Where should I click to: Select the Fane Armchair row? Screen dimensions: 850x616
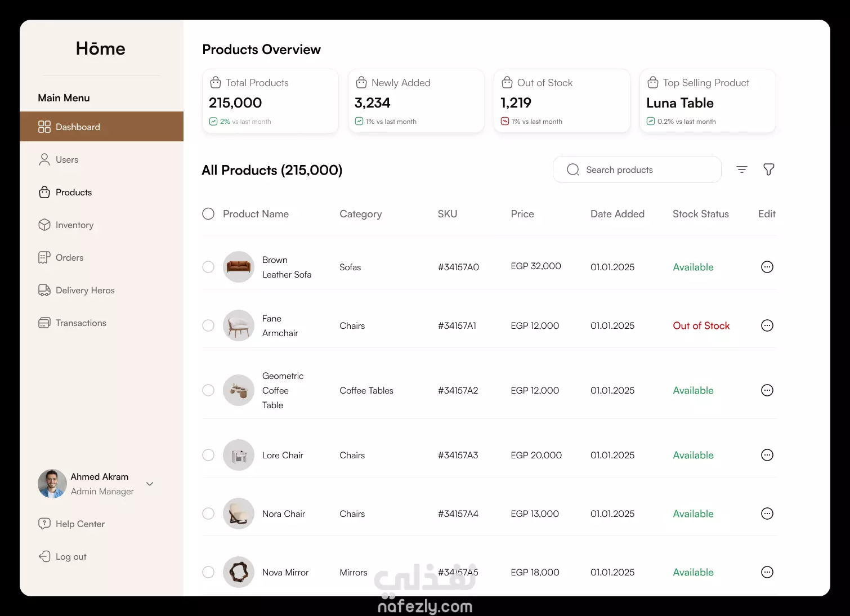[x=208, y=325]
